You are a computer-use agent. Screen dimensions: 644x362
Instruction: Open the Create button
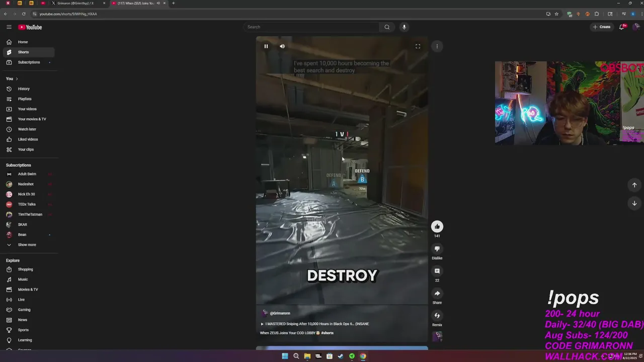pyautogui.click(x=602, y=27)
